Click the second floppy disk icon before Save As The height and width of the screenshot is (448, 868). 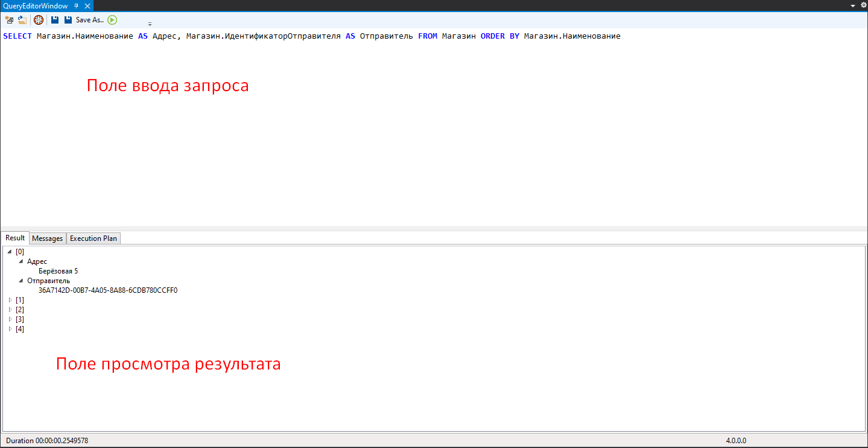click(68, 20)
